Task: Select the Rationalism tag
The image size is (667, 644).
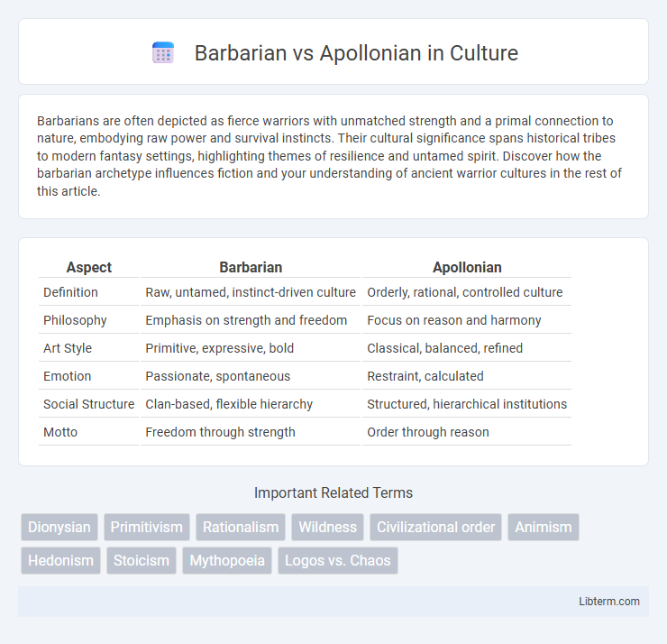Action: 241,527
